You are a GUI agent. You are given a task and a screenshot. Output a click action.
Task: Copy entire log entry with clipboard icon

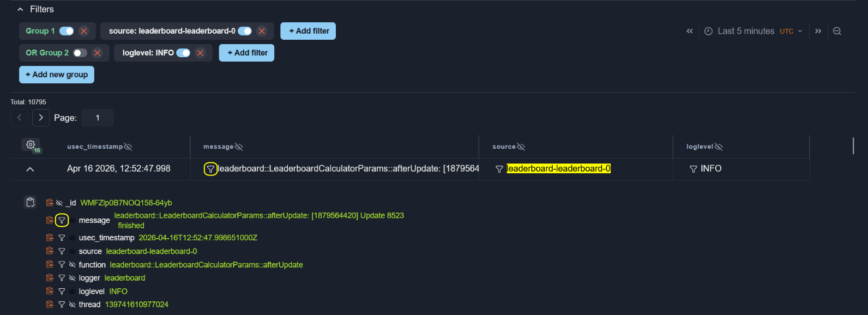(x=31, y=202)
